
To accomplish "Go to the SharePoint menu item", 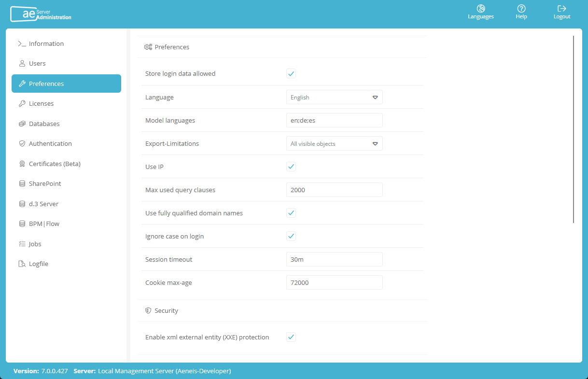I will pos(45,184).
